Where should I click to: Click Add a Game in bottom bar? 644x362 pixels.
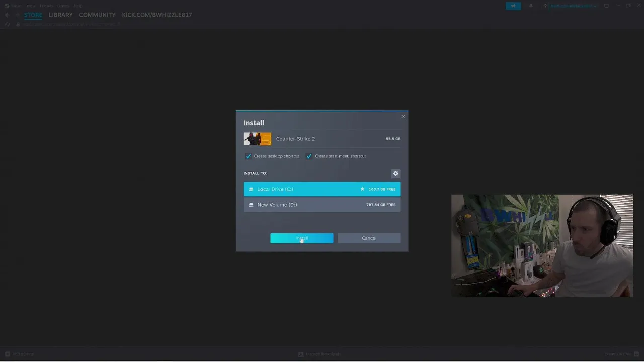pos(20,354)
